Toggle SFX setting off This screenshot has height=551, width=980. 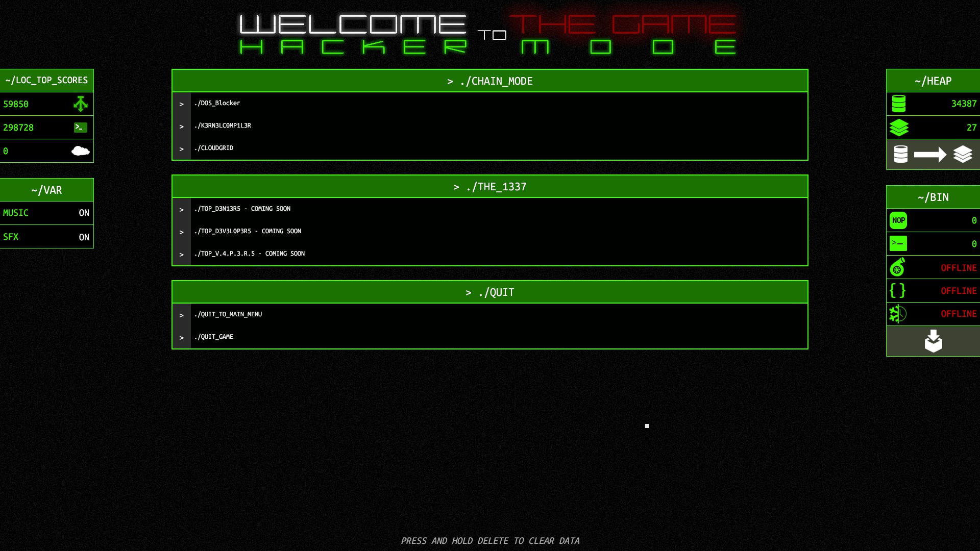[x=84, y=237]
